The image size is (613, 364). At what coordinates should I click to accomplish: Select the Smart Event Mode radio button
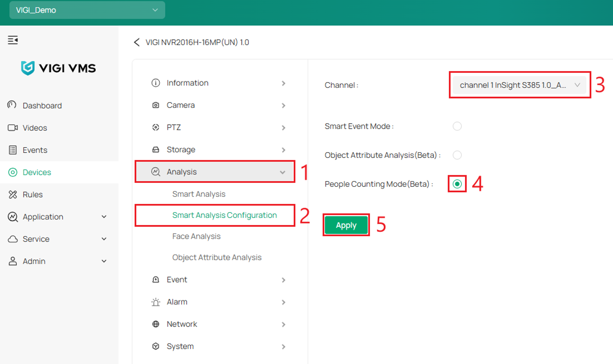[x=457, y=126]
